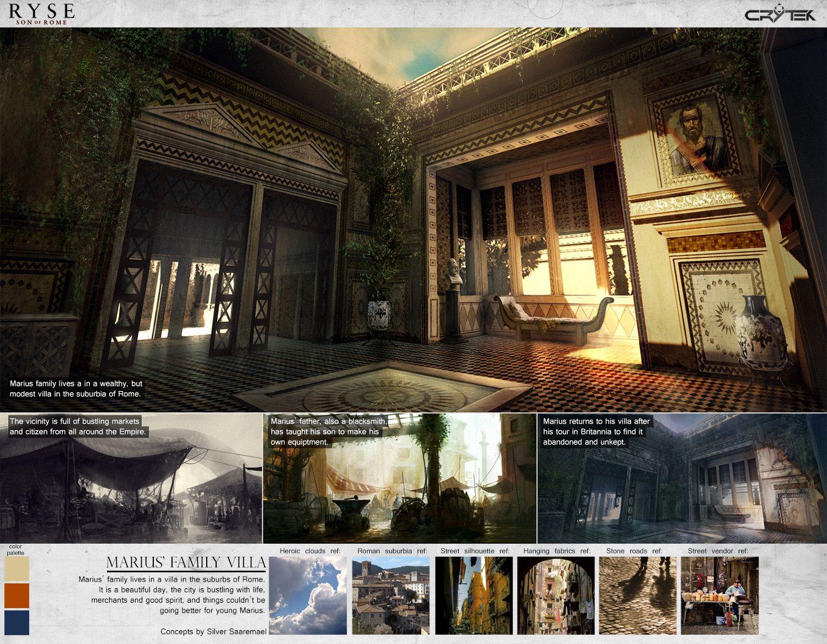Screen dimensions: 827x644
Task: Open the Heroic clouds reference thumbnail
Action: tap(310, 595)
